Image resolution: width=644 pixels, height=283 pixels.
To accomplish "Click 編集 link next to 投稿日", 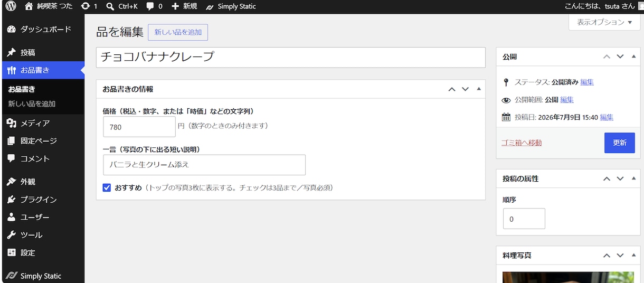I will tap(607, 117).
